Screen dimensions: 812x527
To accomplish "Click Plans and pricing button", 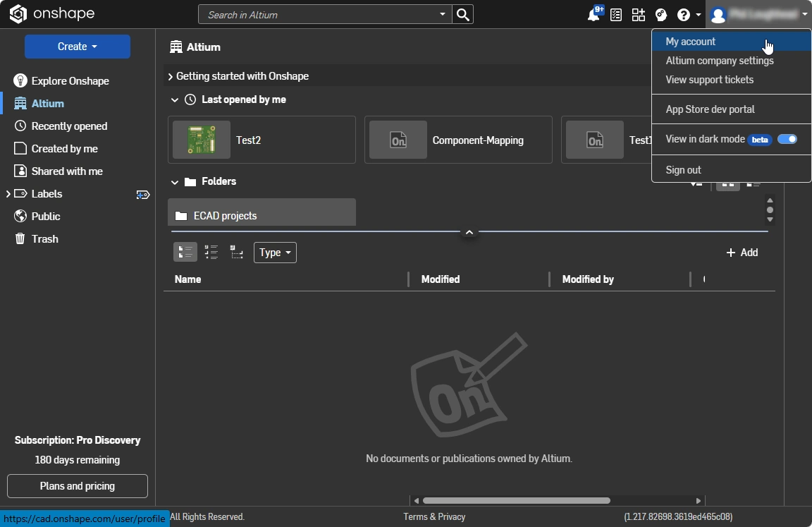I will [77, 486].
